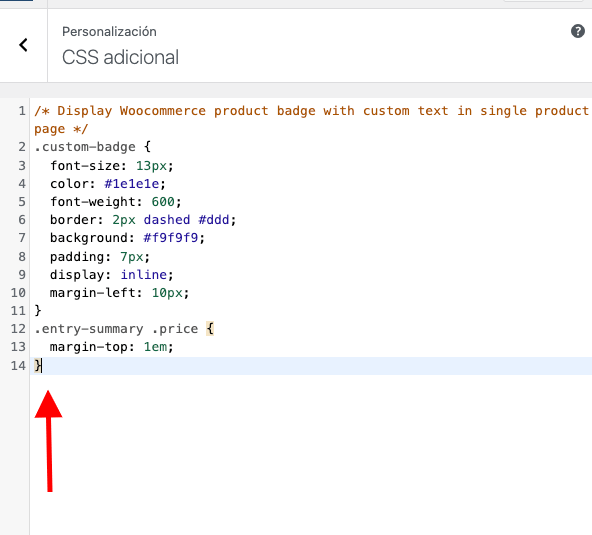Place cursor on .custom-badge selector line

tap(92, 147)
